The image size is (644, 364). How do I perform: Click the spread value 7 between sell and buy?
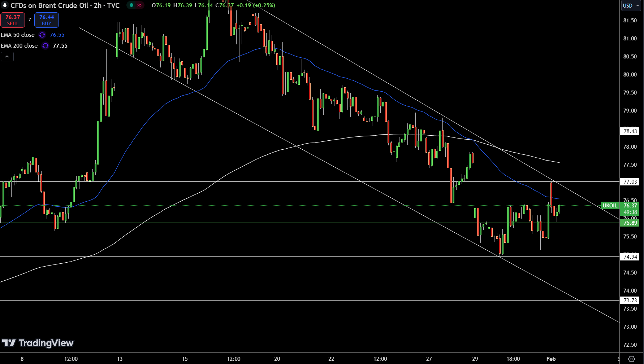(30, 20)
